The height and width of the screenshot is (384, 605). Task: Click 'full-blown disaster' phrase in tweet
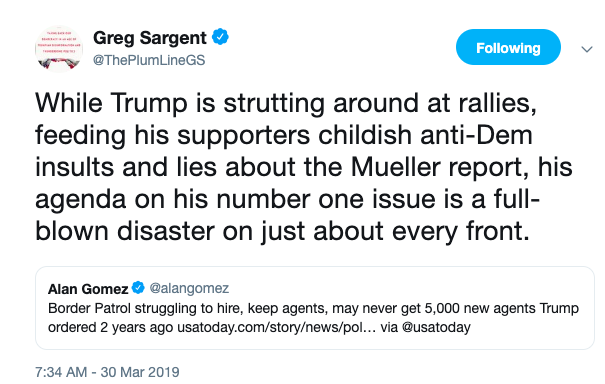(287, 215)
